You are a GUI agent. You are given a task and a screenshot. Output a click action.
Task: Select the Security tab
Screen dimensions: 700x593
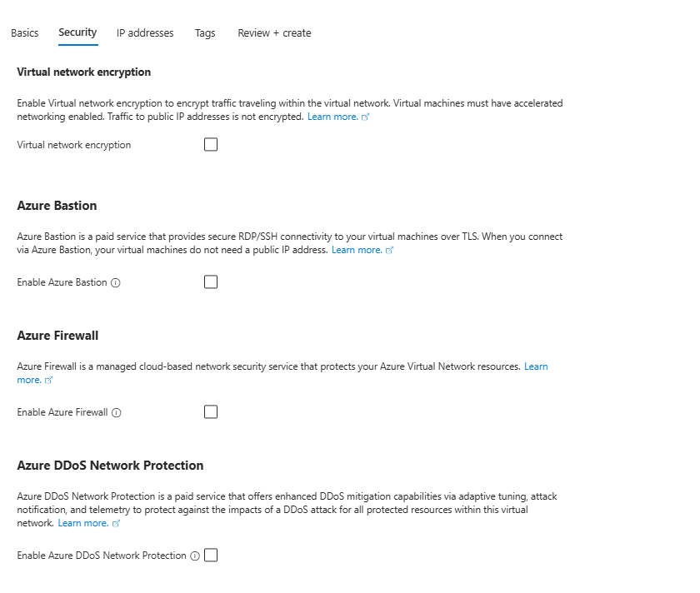77,32
